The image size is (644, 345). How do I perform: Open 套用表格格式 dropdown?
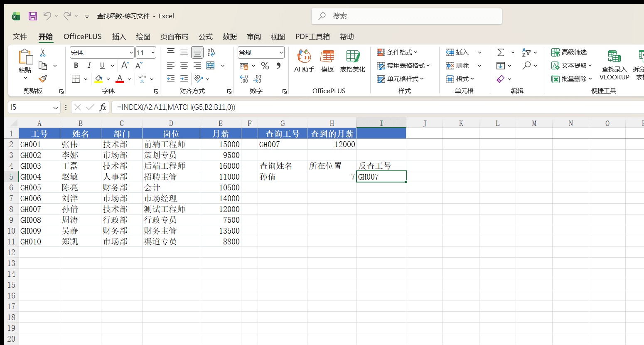pos(403,66)
